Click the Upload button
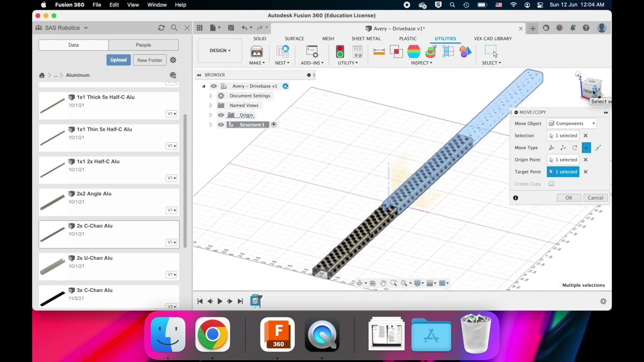Viewport: 644px width, 362px height. 118,60
